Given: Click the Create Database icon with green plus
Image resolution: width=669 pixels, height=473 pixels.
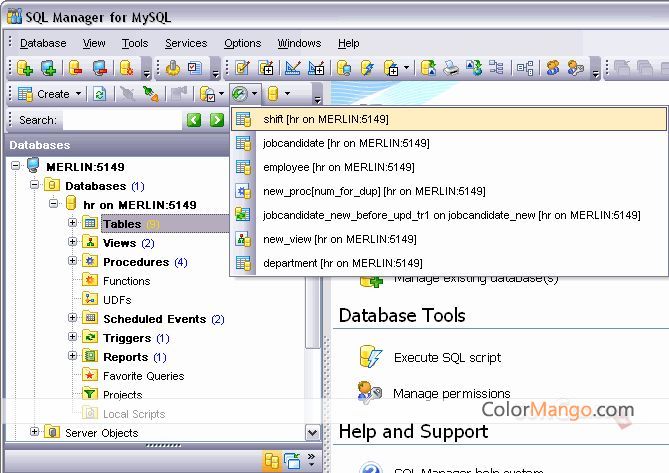Looking at the screenshot, I should tap(24, 68).
